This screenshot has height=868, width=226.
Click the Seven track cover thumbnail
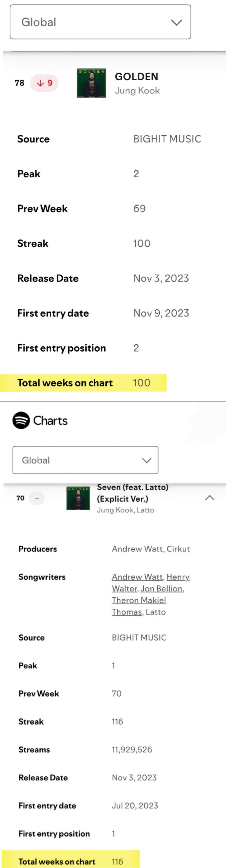click(78, 498)
